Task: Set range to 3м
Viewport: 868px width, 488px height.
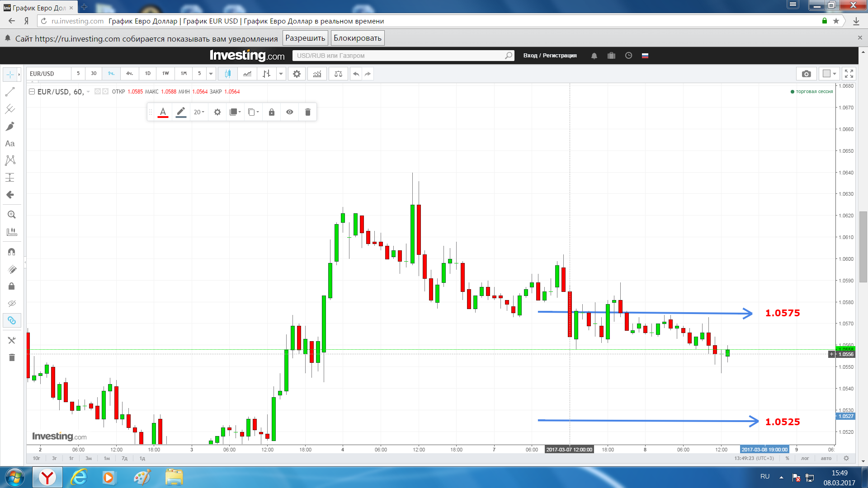Action: (89, 458)
